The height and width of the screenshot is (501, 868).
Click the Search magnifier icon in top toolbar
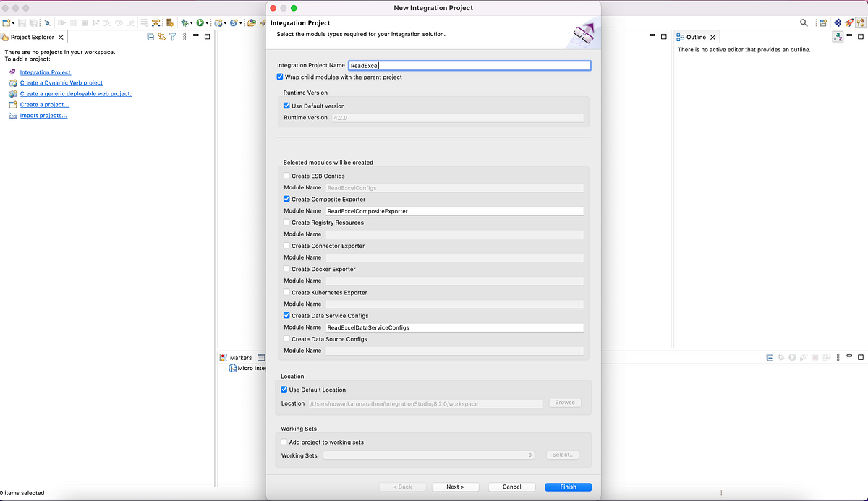click(x=804, y=23)
